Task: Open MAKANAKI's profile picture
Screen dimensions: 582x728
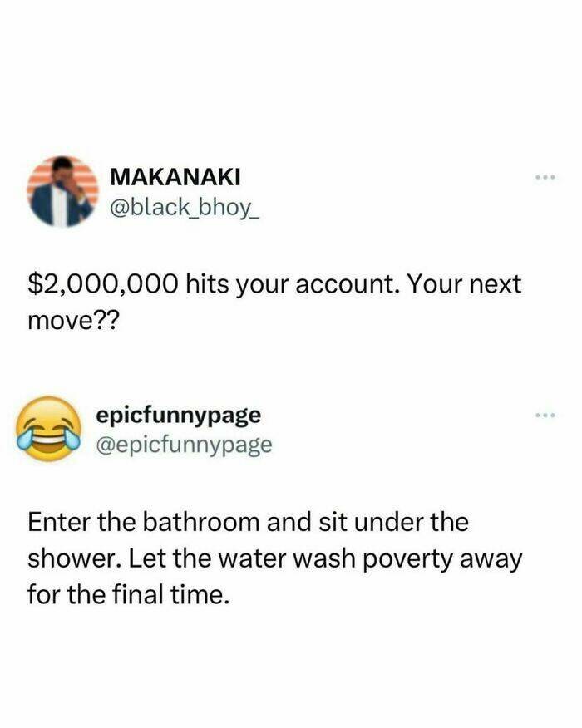Action: 63,191
